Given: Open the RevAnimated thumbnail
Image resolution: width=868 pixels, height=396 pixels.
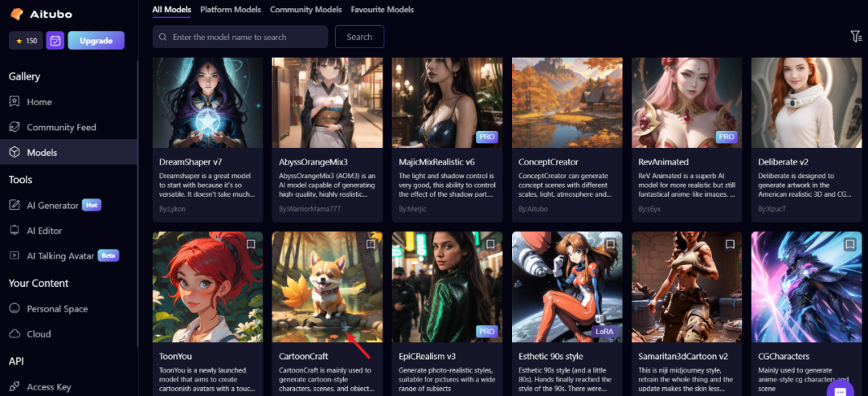Looking at the screenshot, I should click(687, 102).
